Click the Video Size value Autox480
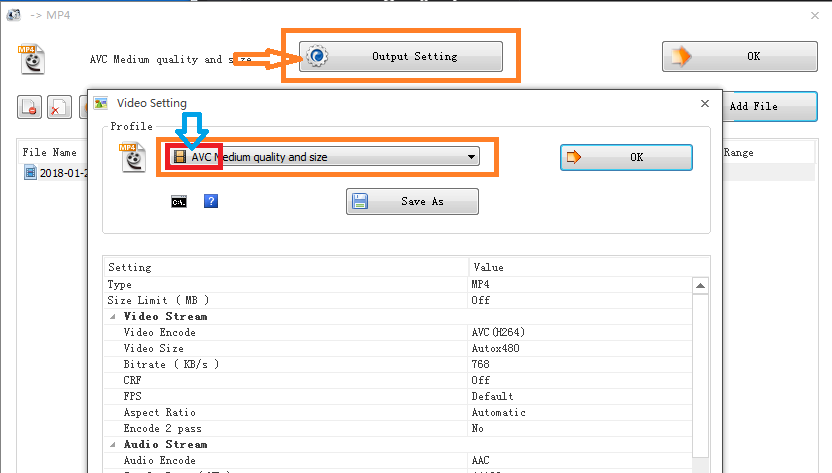 pos(495,348)
